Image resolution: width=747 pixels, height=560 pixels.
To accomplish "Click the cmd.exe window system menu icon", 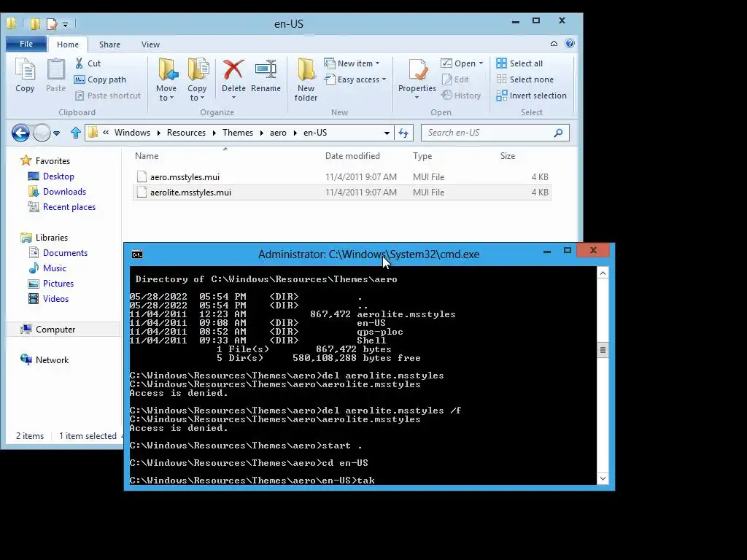I will click(x=137, y=254).
